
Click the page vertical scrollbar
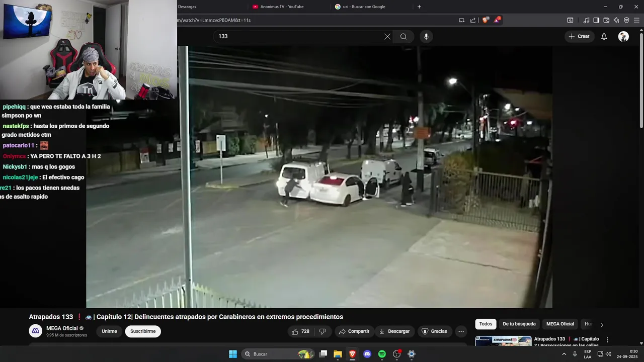pyautogui.click(x=641, y=80)
